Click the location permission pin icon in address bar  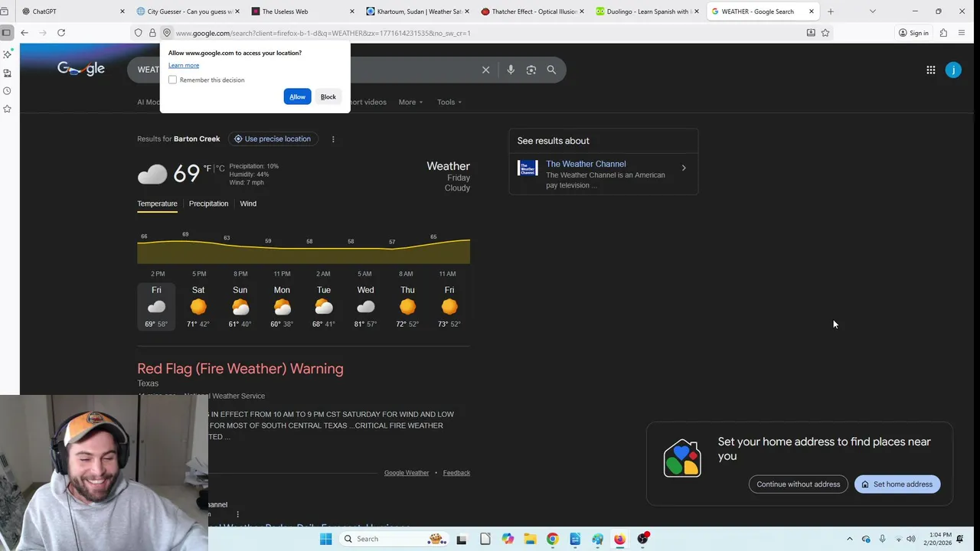click(x=167, y=33)
